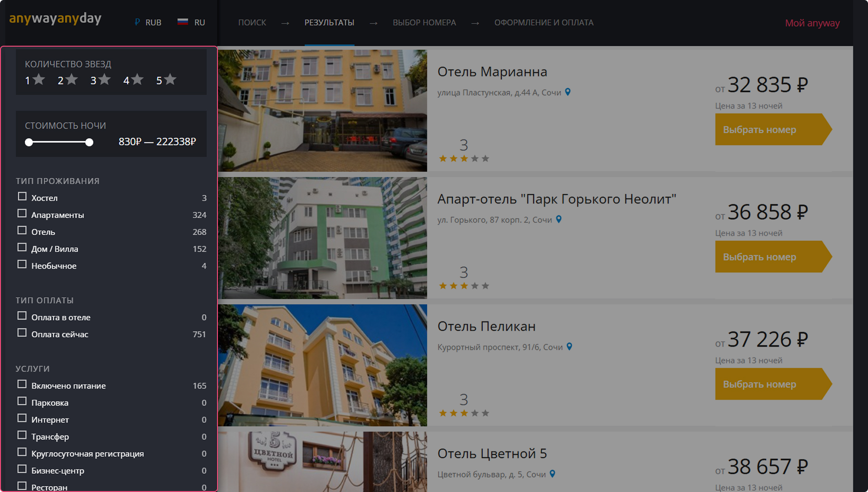Switch to the Выбор номера step
This screenshot has height=492, width=868.
(x=424, y=22)
